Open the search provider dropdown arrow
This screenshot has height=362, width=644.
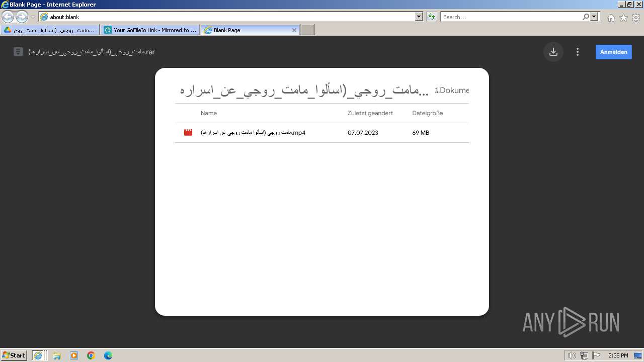pyautogui.click(x=595, y=17)
